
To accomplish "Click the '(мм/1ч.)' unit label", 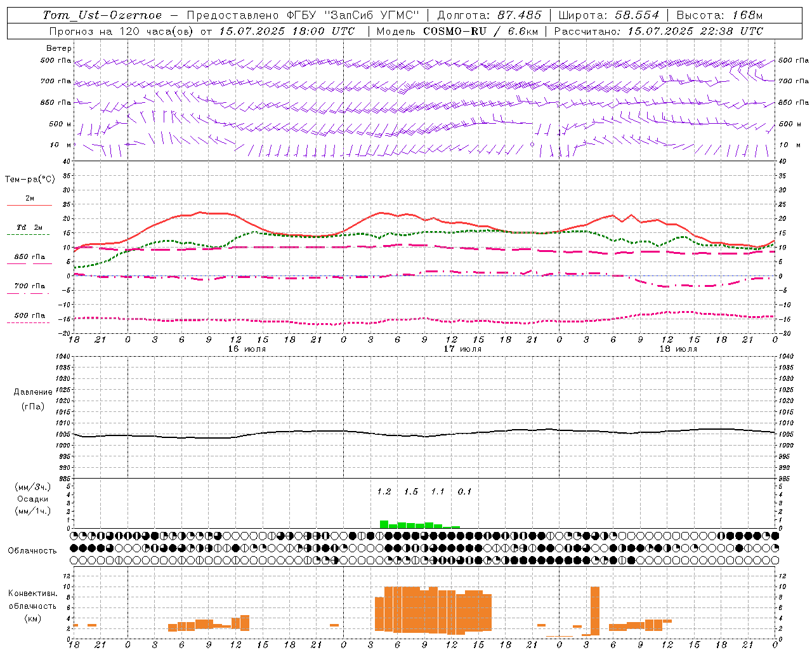I will tap(33, 511).
